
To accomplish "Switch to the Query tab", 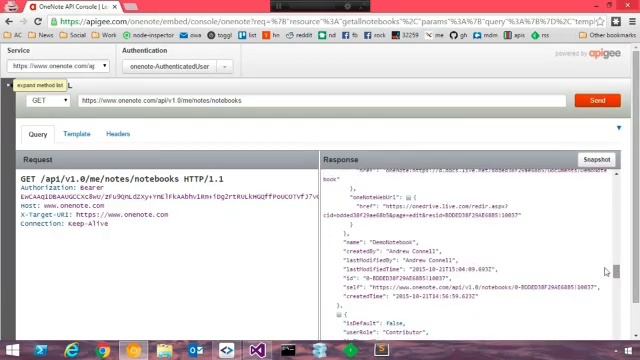I will 38,134.
